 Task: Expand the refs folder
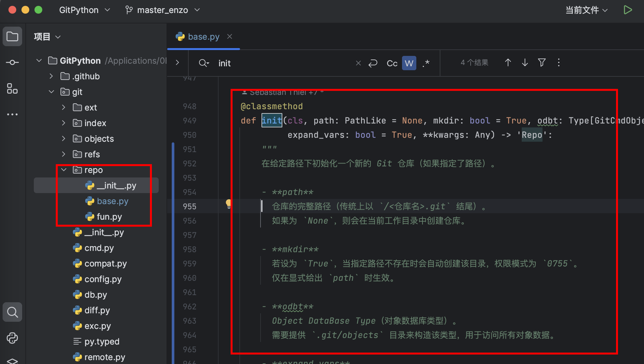click(63, 154)
